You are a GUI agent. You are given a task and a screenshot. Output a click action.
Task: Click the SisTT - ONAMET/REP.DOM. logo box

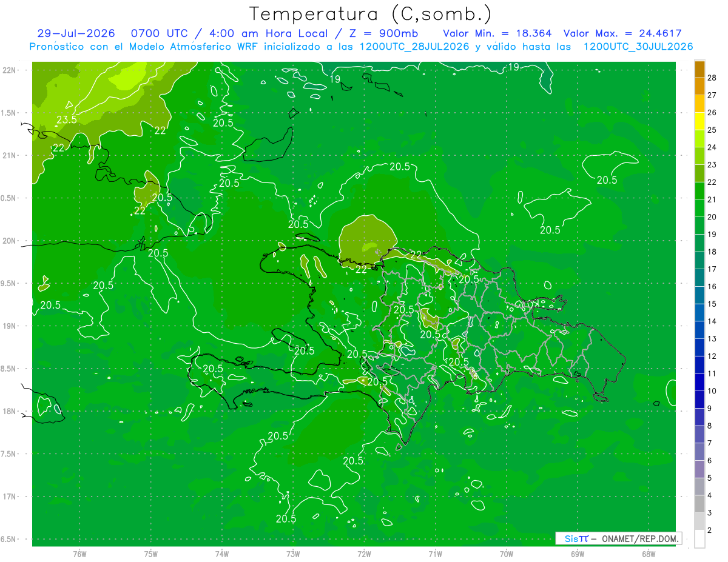tap(619, 538)
